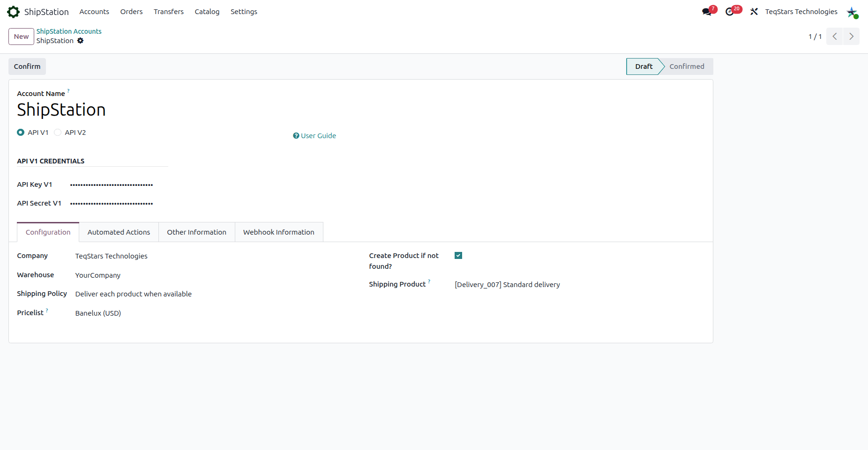Switch to the Webhook Information tab
This screenshot has width=868, height=450.
[x=279, y=232]
